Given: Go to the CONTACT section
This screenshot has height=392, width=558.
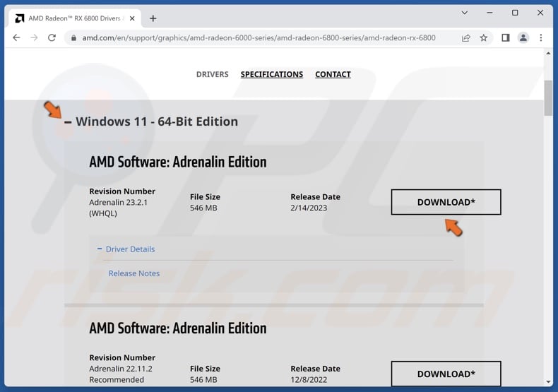Looking at the screenshot, I should [x=333, y=74].
